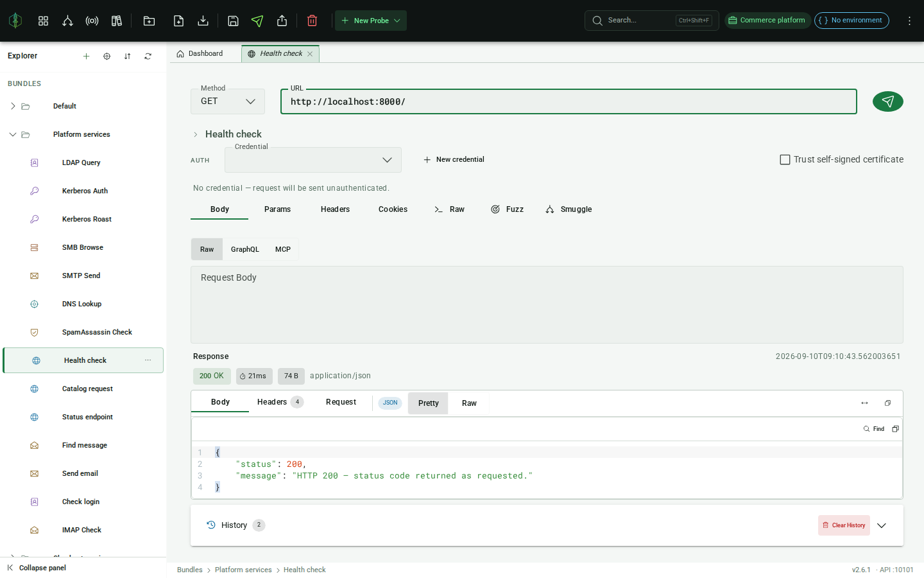Open Health check row options ellipsis
This screenshot has width=924, height=578.
148,360
